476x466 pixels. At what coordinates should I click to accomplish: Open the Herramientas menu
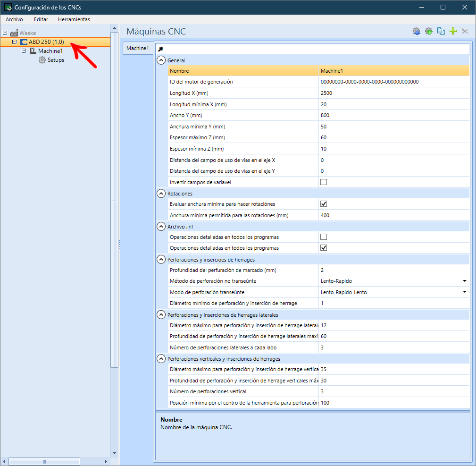tap(74, 19)
